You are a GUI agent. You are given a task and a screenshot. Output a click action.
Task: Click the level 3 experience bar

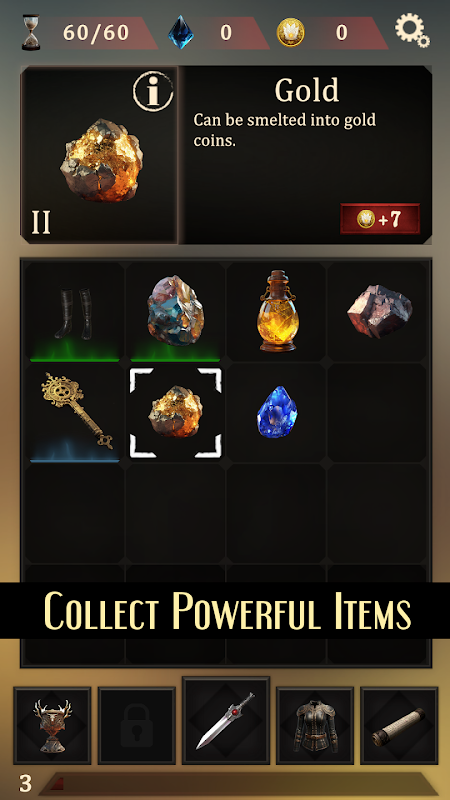(240, 783)
